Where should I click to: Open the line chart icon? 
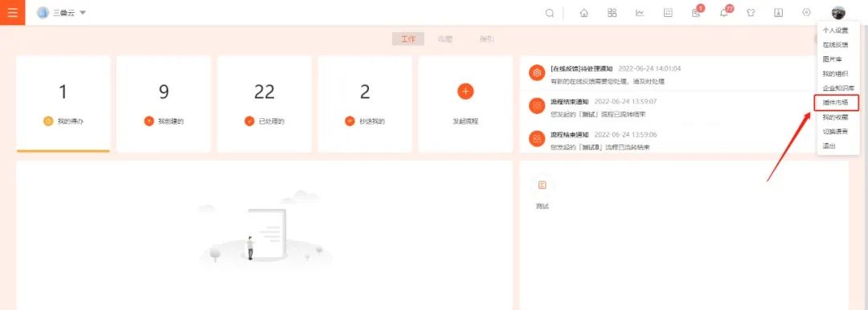tap(640, 14)
